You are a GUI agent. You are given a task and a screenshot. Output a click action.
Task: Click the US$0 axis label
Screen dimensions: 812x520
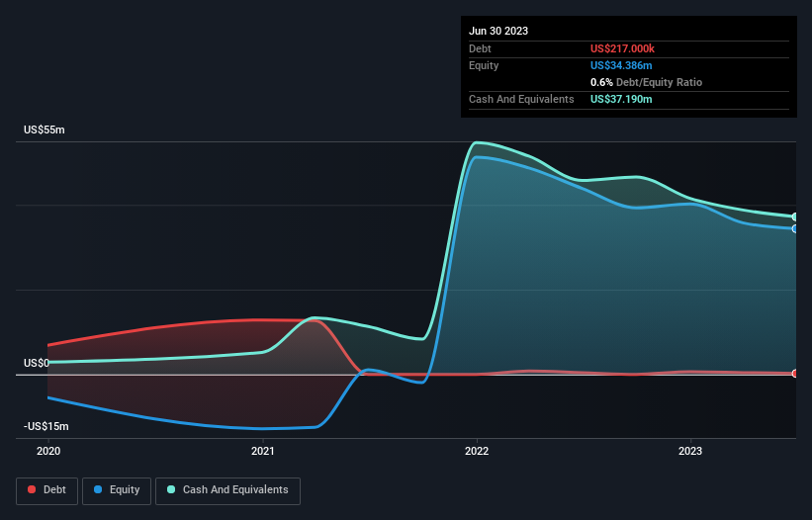click(37, 363)
